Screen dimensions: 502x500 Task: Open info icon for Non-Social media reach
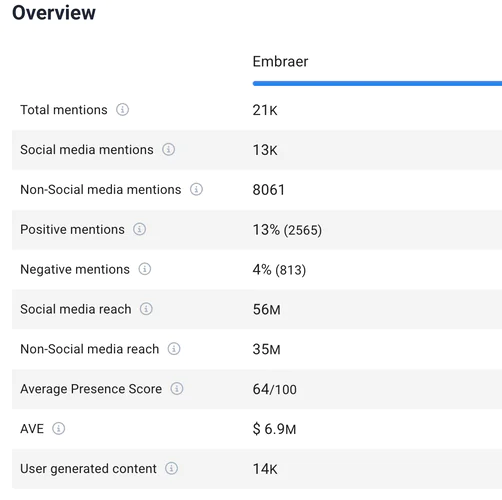coord(174,349)
